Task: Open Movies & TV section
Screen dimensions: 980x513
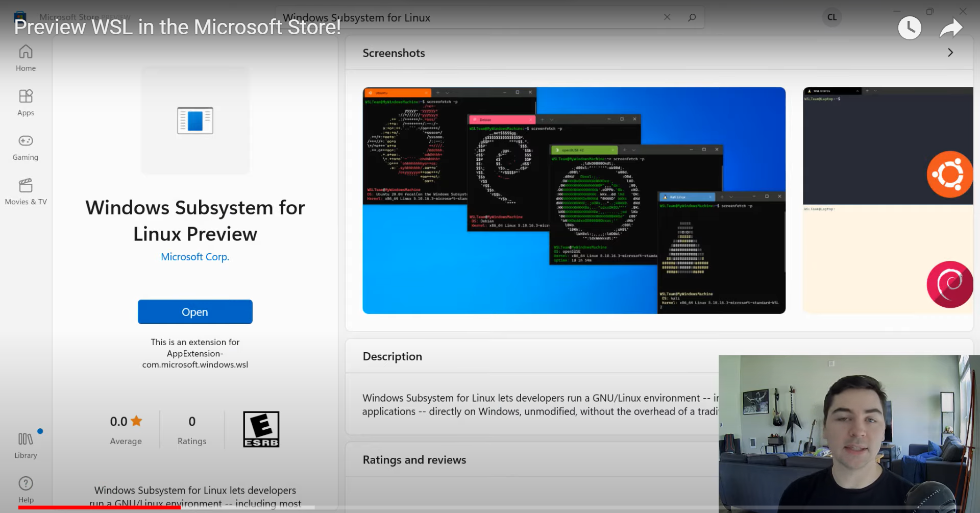Action: (x=26, y=192)
